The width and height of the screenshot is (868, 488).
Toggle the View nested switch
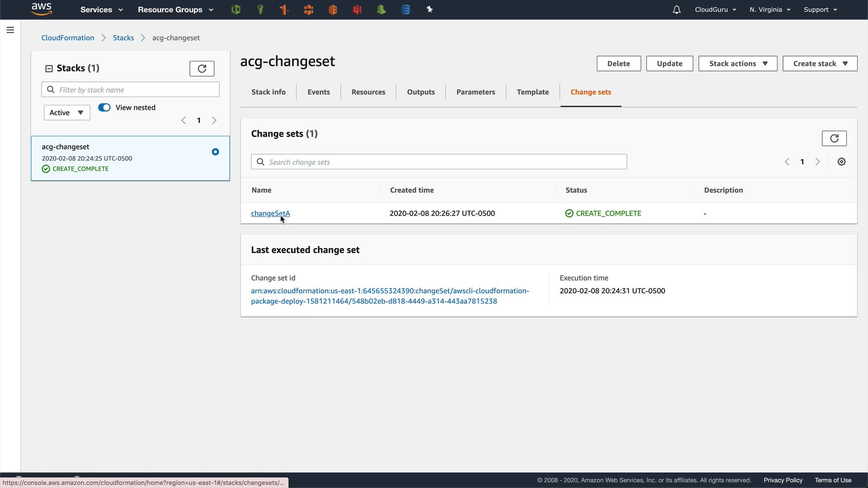click(x=104, y=108)
